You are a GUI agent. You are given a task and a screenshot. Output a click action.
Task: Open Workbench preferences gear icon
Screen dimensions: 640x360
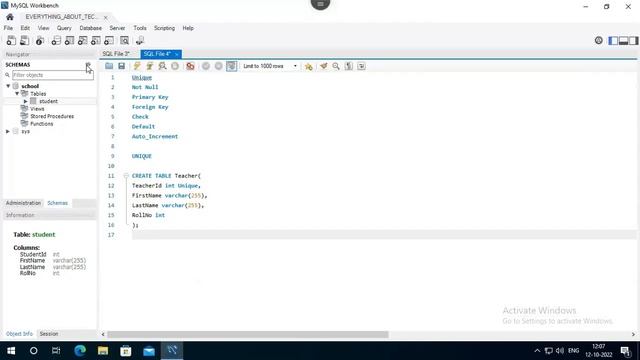coord(599,40)
